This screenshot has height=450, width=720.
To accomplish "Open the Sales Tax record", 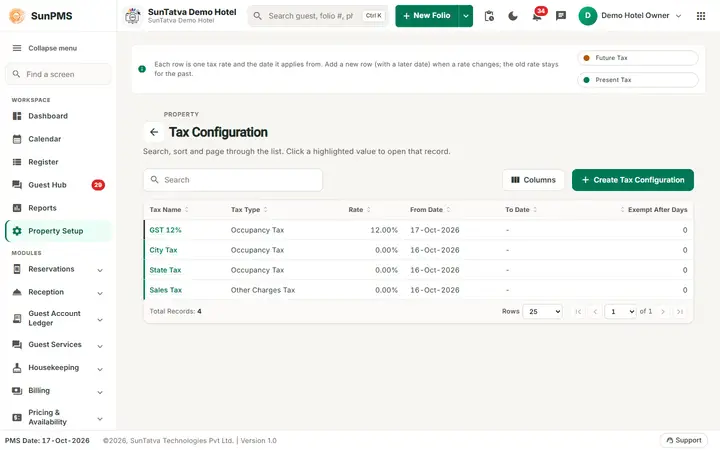I will tap(165, 290).
